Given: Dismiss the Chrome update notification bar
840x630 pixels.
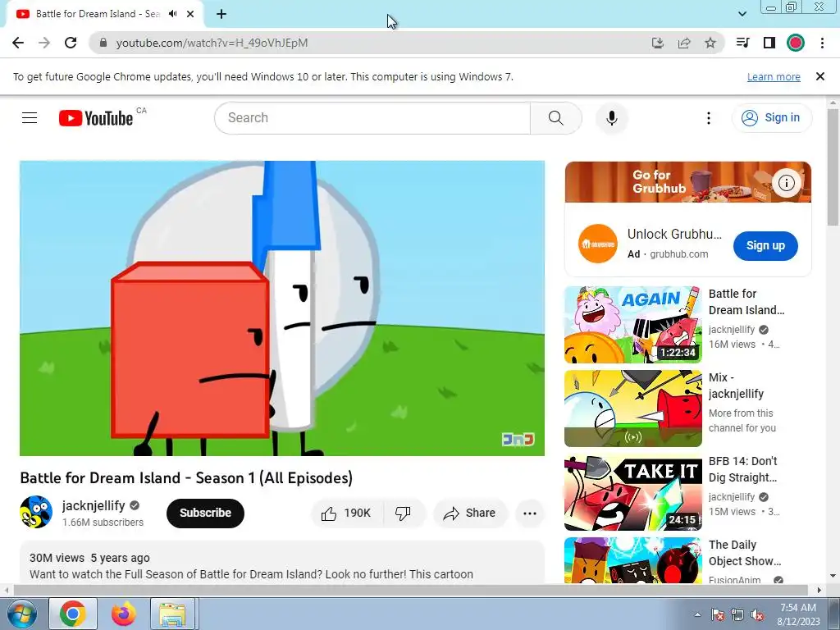Looking at the screenshot, I should [819, 76].
